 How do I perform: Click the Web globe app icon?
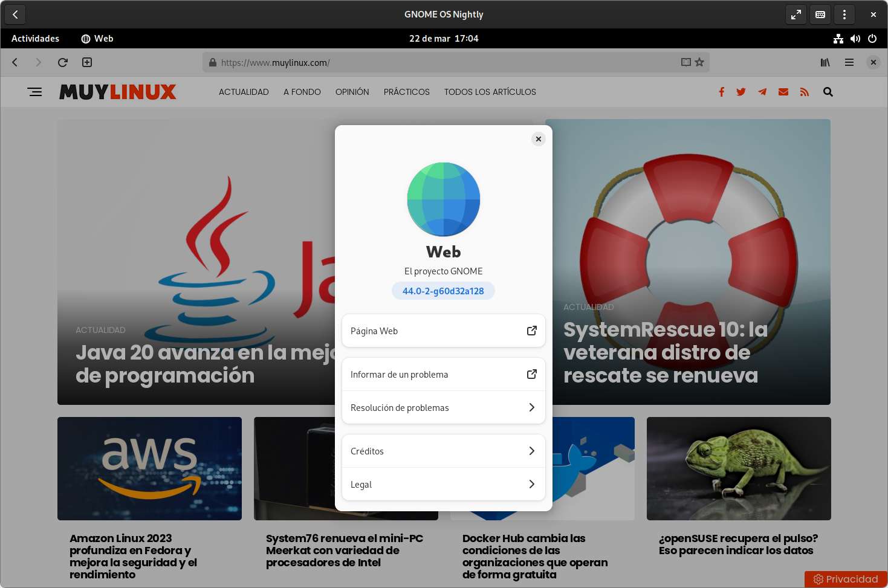pyautogui.click(x=444, y=199)
